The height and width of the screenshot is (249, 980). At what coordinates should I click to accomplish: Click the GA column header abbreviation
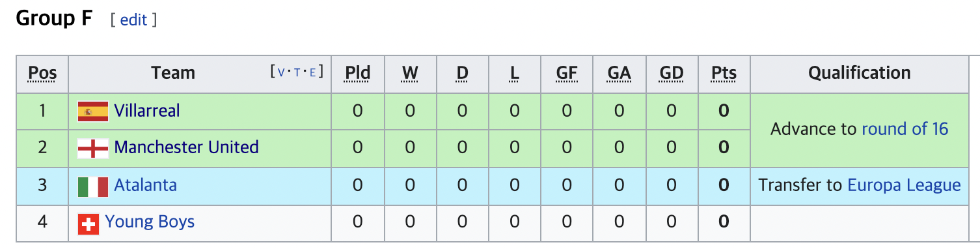pyautogui.click(x=619, y=73)
